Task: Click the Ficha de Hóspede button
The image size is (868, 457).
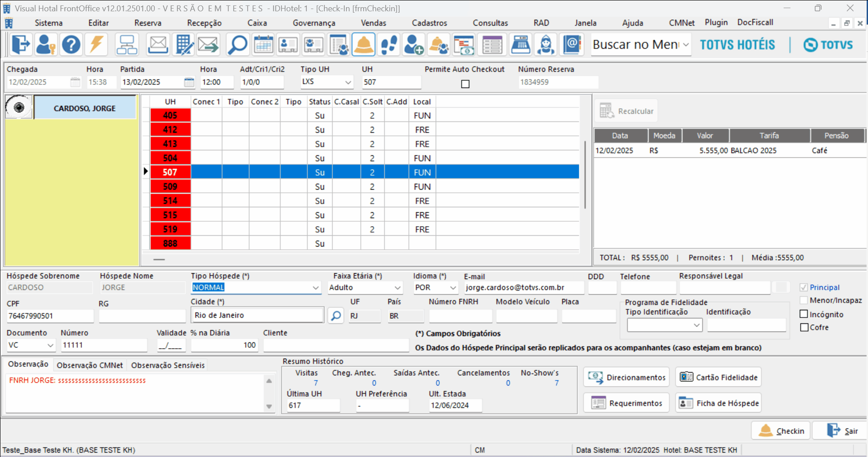Action: pyautogui.click(x=718, y=403)
